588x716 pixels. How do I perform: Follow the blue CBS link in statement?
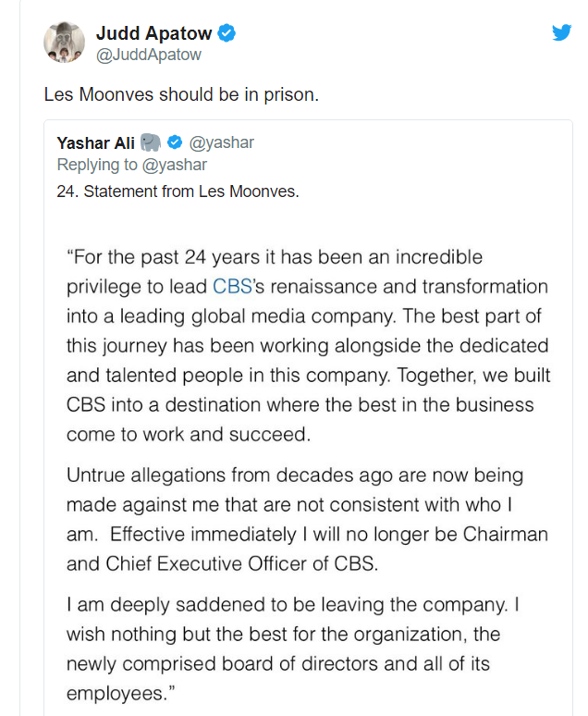232,287
